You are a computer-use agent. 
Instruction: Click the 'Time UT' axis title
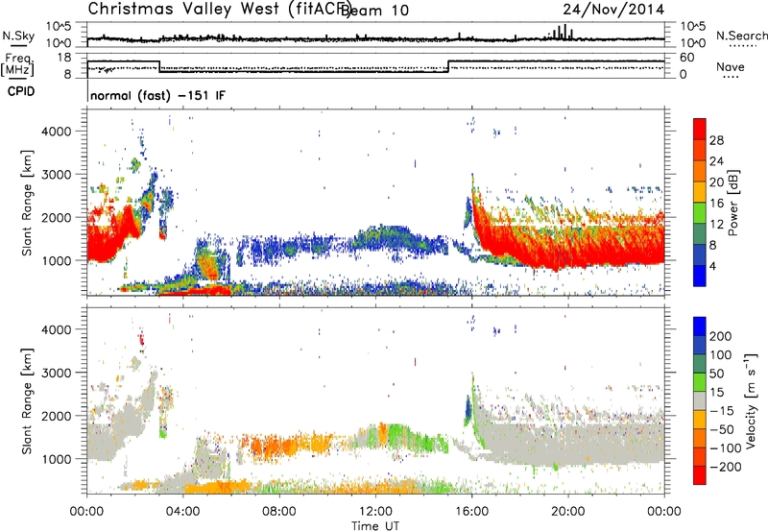click(x=375, y=526)
